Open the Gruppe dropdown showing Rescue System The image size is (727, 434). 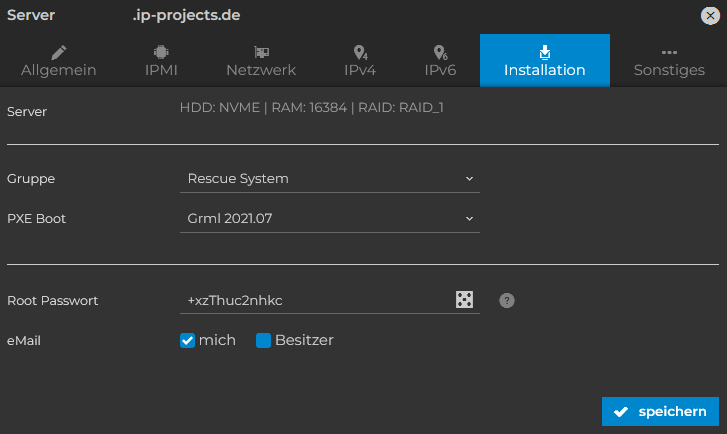click(330, 179)
